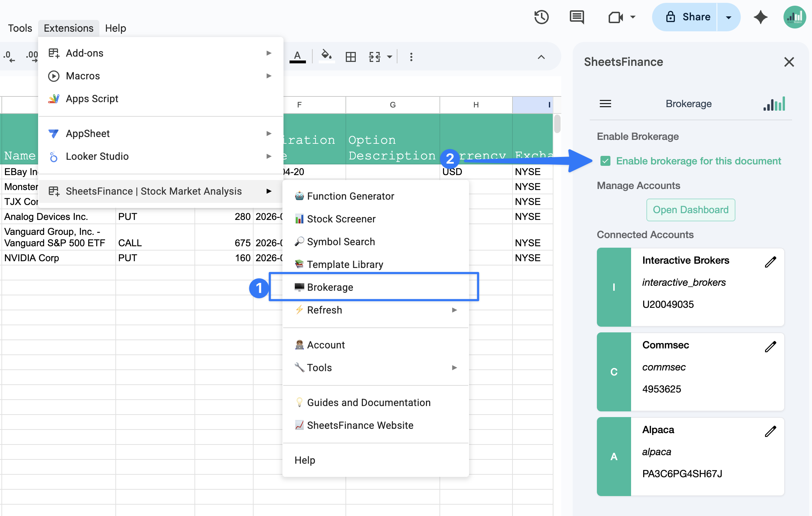812x516 pixels.
Task: Select 'Option Description' header cell
Action: pyautogui.click(x=393, y=139)
